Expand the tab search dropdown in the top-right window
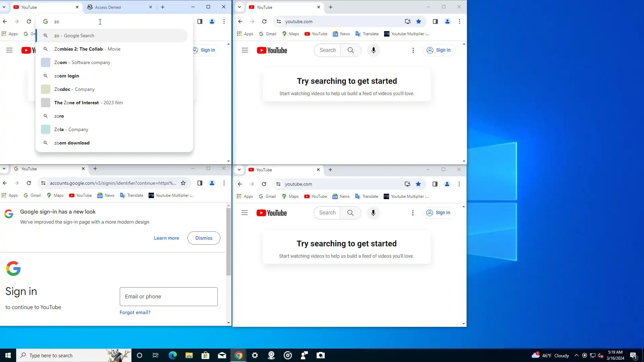 click(x=239, y=7)
